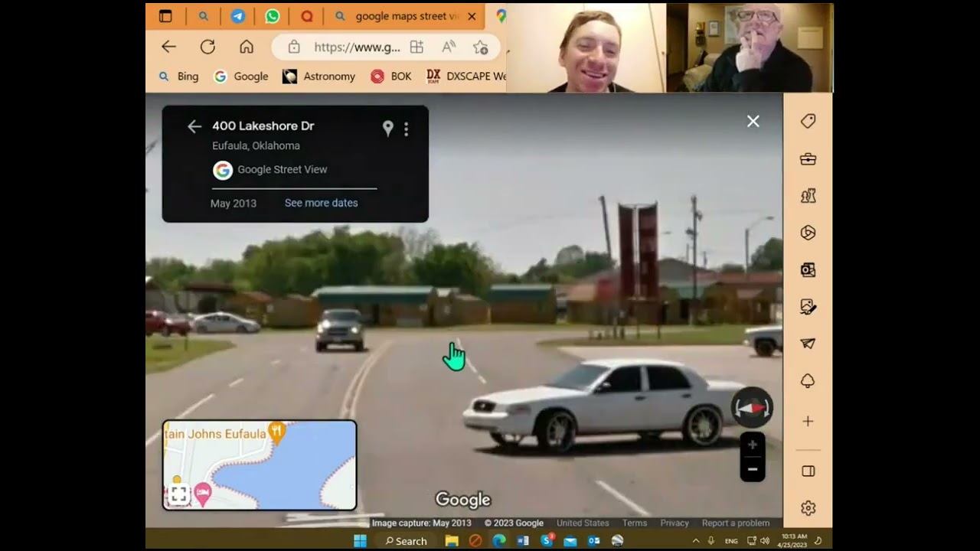The image size is (980, 551).
Task: Zoom out on Street View
Action: [753, 469]
